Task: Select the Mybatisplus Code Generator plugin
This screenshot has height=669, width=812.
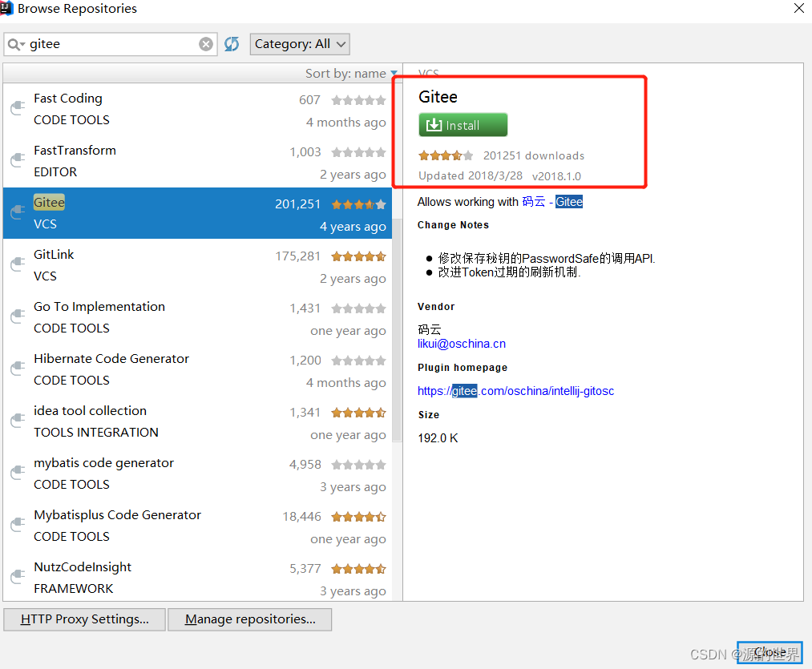Action: (197, 526)
